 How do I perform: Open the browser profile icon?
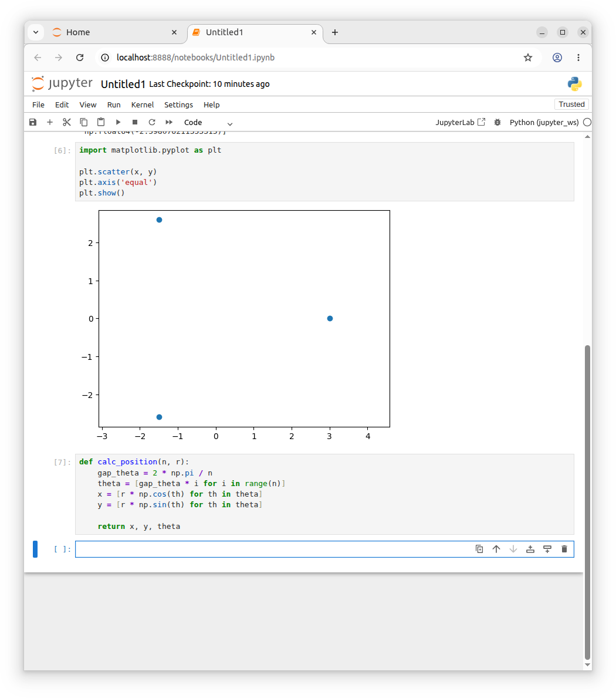[557, 58]
